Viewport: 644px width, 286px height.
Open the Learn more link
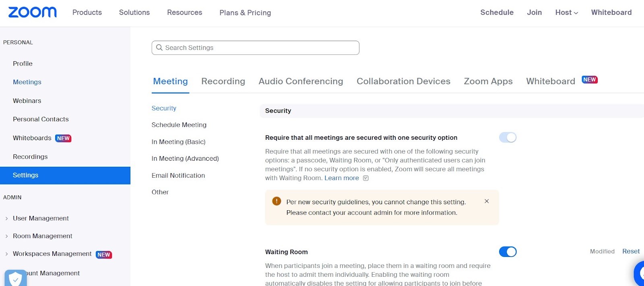coord(341,178)
